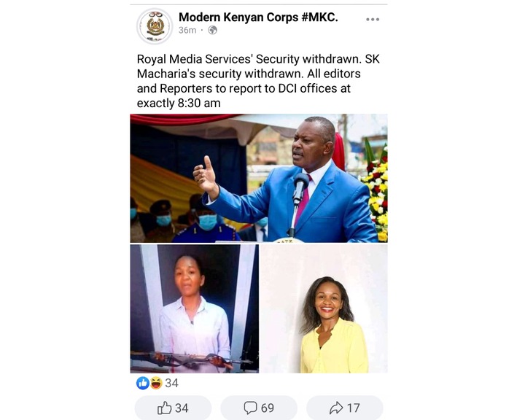Screen dimensions: 525x420
Task: Click the post caption about Royal Media Services
Action: 258,81
